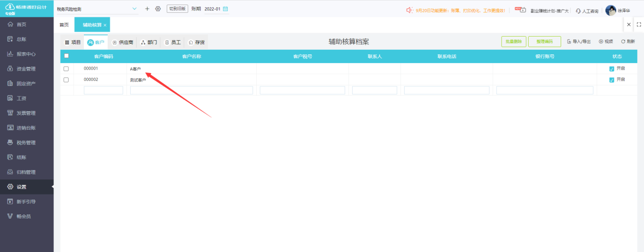Select the 客户 category tab
644x252 pixels.
click(96, 43)
